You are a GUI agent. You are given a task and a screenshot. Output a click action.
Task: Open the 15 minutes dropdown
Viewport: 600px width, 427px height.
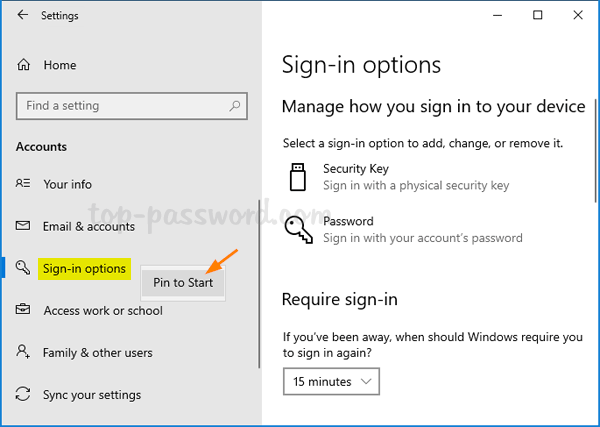[x=331, y=381]
